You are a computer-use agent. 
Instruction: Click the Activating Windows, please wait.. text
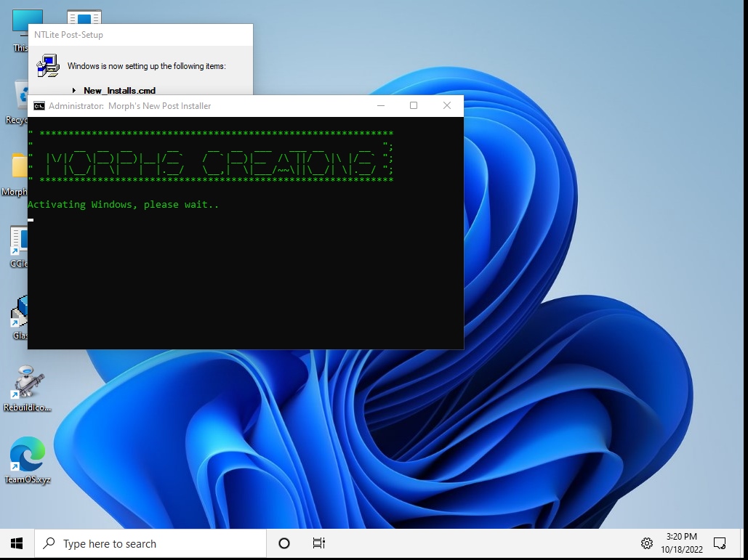[x=123, y=204]
